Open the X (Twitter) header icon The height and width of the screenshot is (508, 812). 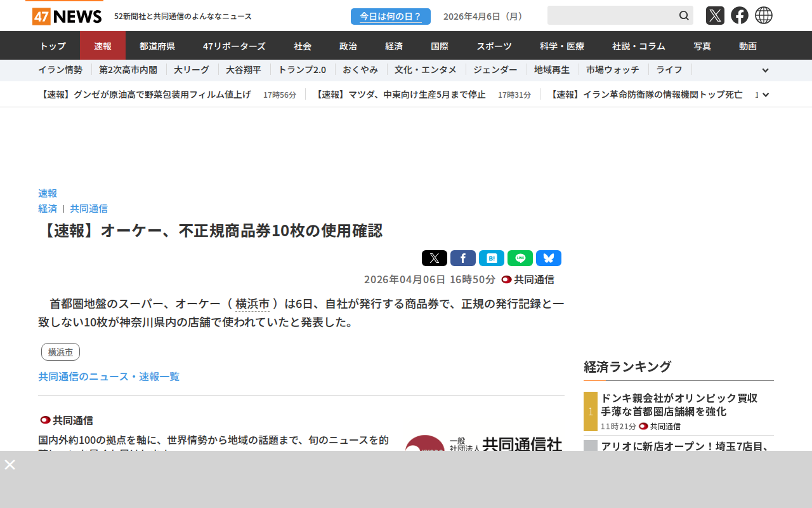pyautogui.click(x=715, y=15)
